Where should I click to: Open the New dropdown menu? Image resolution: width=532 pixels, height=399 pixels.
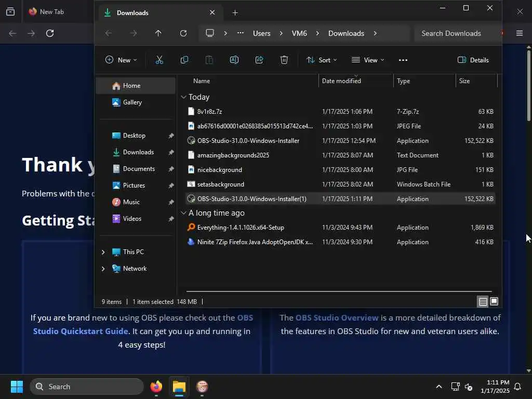tap(121, 60)
